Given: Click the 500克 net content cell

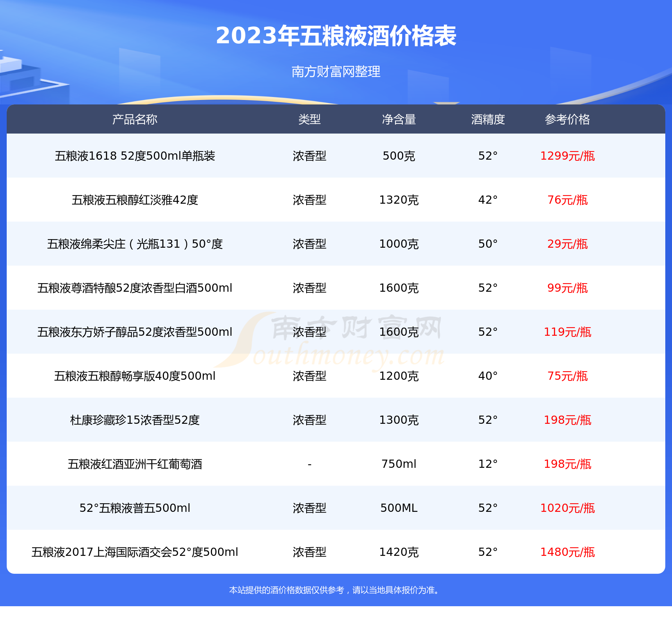Looking at the screenshot, I should tap(399, 156).
